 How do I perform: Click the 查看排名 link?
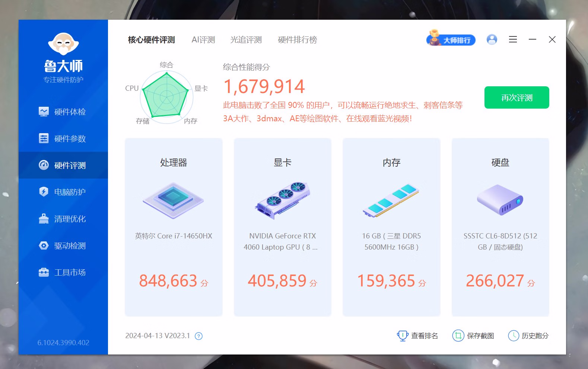[x=424, y=336]
